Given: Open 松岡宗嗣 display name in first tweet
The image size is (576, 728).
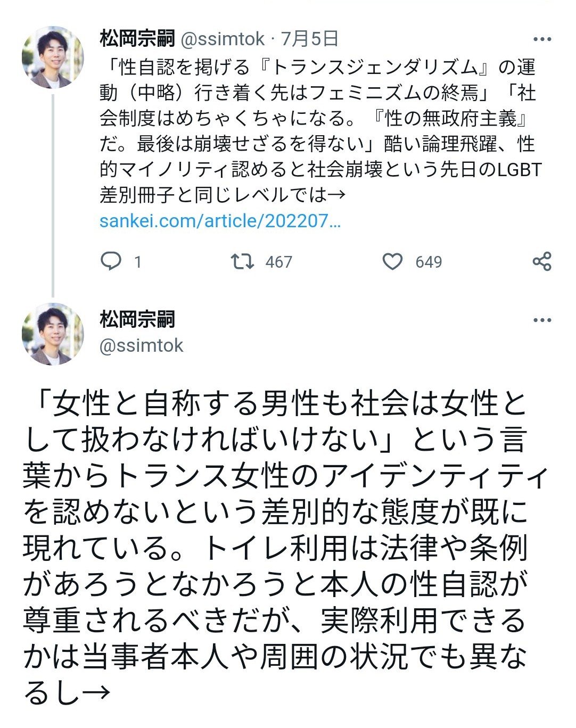Looking at the screenshot, I should click(x=137, y=38).
